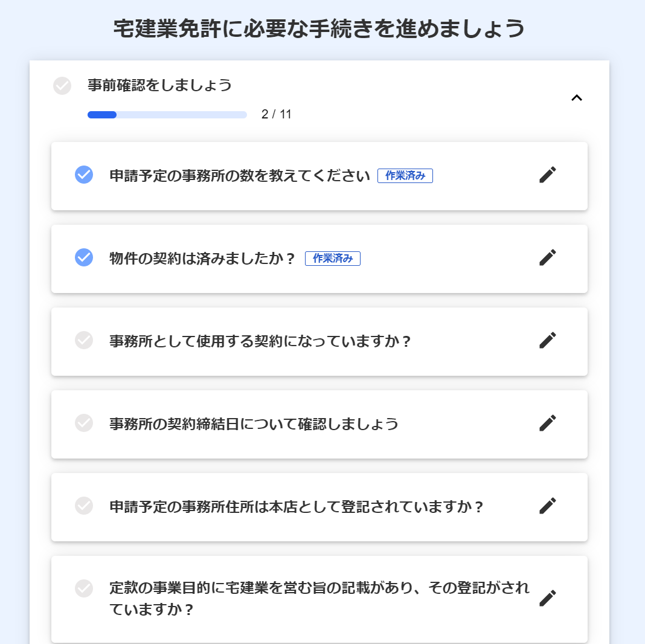645x644 pixels.
Task: Click the section checkmark beside 事前確認をしましょう
Action: [62, 86]
